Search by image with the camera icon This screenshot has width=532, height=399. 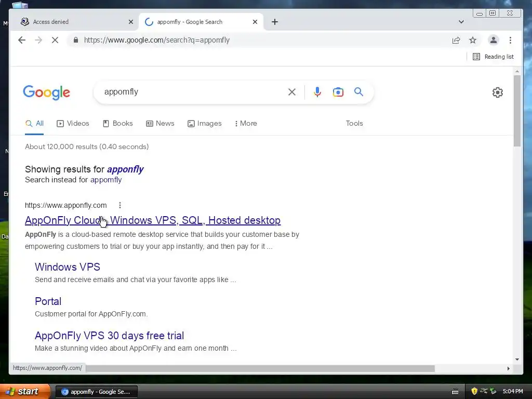(338, 92)
